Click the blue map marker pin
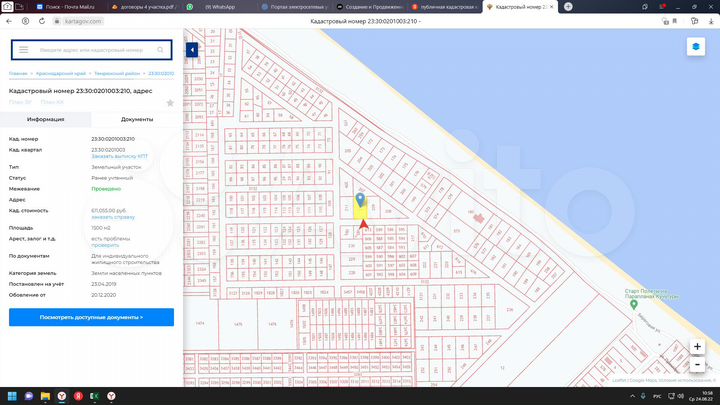Screen dimensions: 720x405 (x=361, y=201)
